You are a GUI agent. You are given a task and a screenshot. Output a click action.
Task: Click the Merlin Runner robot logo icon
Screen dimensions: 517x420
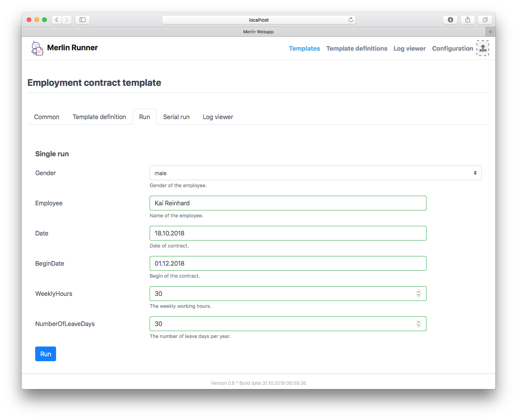37,48
